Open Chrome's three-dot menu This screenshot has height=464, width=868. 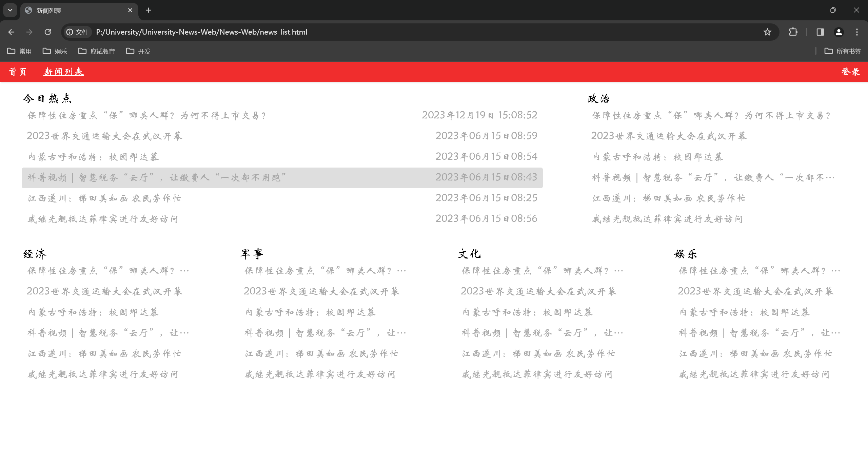point(857,32)
